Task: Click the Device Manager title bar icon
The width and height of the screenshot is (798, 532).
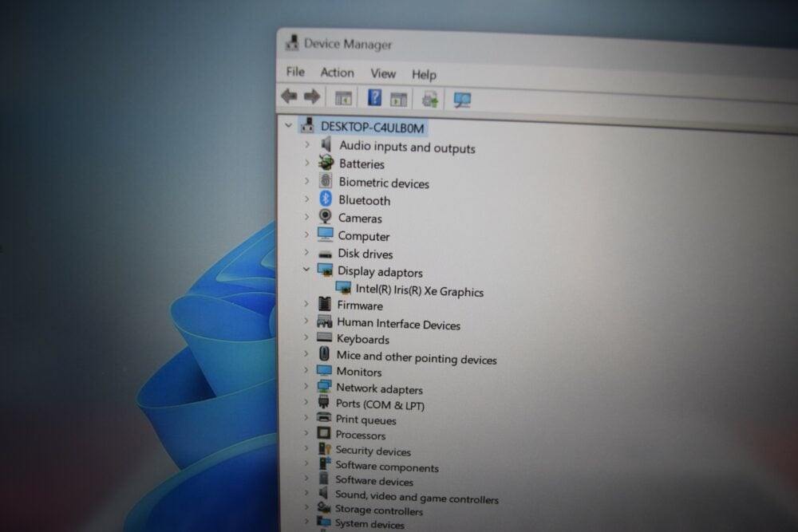Action: click(x=292, y=42)
